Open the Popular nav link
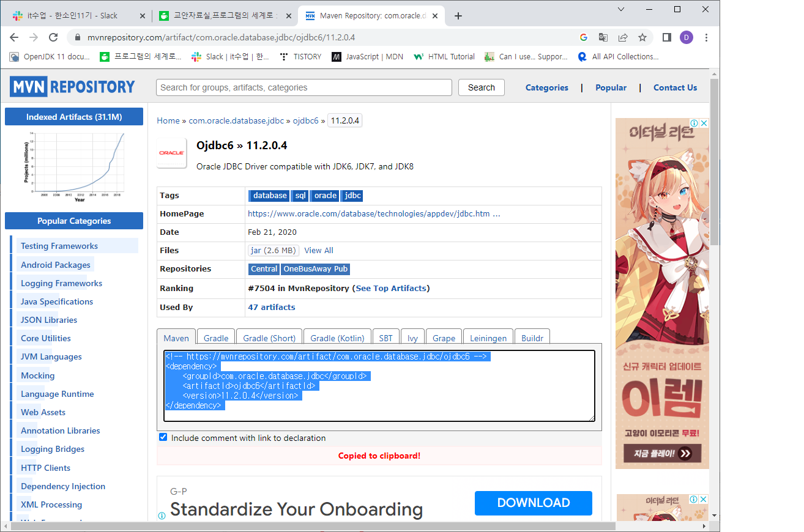 click(x=611, y=87)
